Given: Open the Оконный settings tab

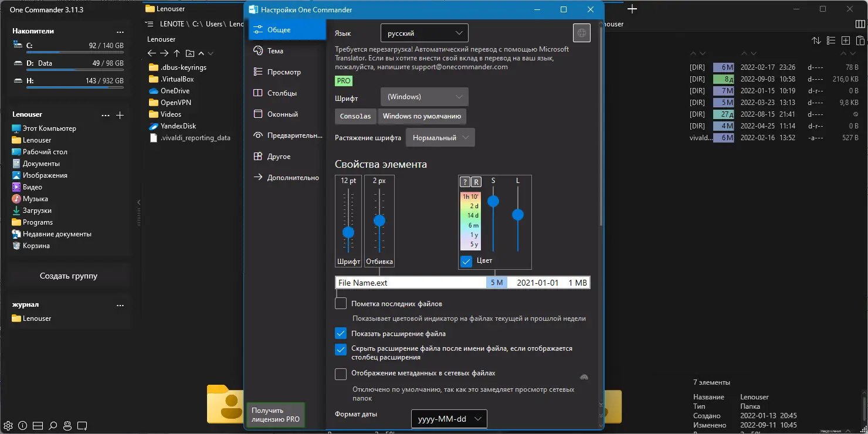Looking at the screenshot, I should point(287,114).
